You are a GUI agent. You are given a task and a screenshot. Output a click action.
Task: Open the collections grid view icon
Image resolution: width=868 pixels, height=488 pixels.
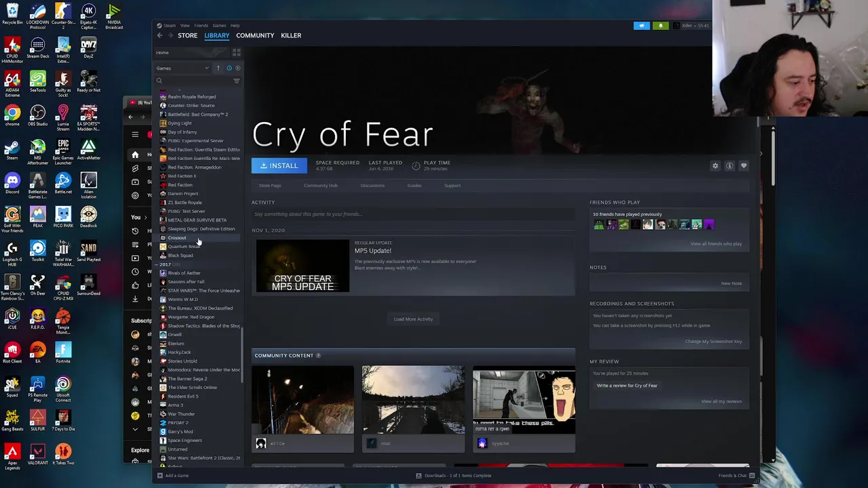pyautogui.click(x=237, y=52)
